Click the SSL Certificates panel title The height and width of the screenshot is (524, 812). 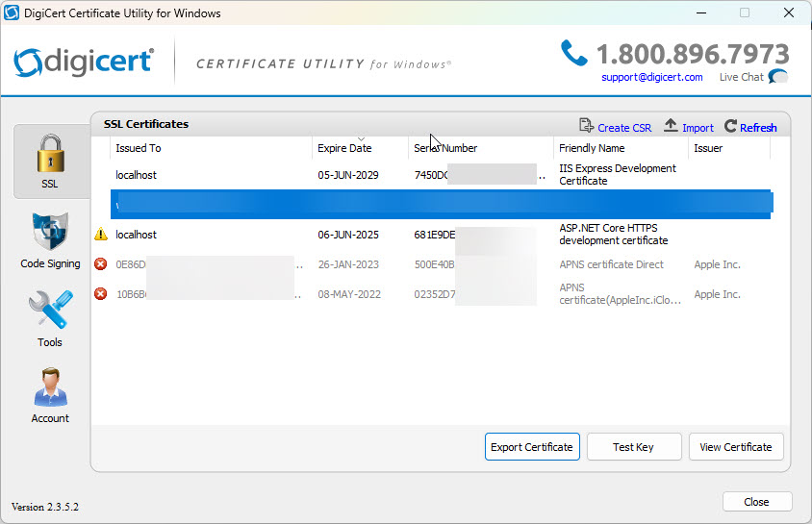pyautogui.click(x=146, y=124)
